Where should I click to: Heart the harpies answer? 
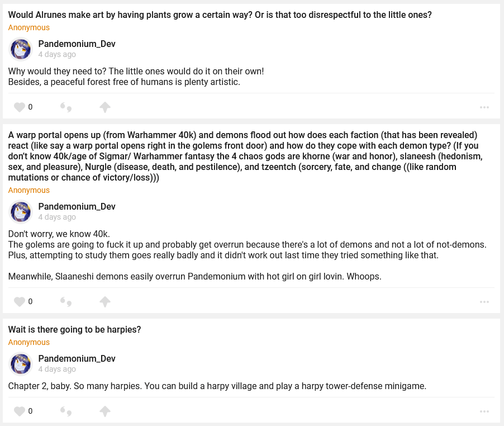pos(20,411)
